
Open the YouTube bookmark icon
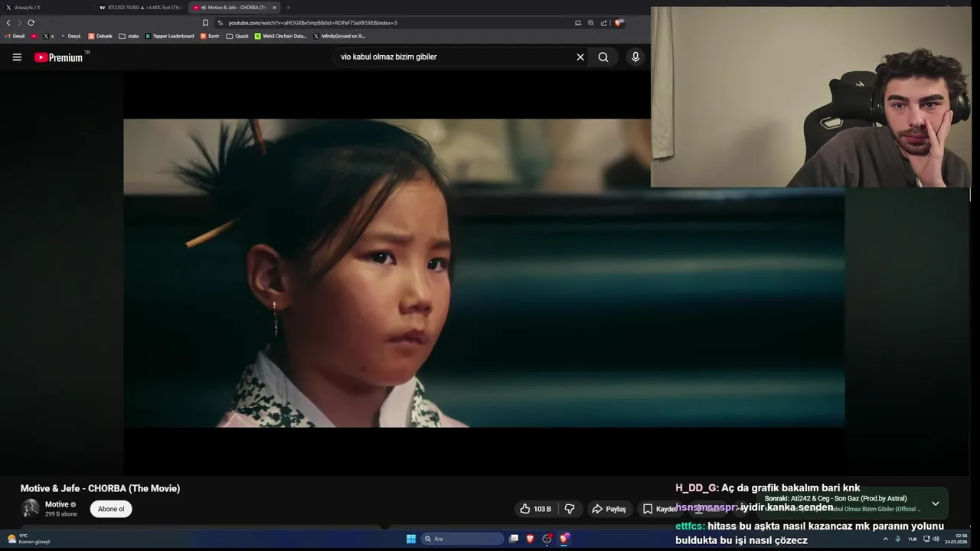point(34,36)
